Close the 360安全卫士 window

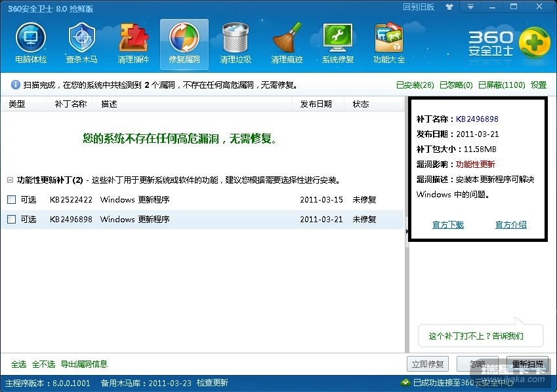click(x=539, y=7)
